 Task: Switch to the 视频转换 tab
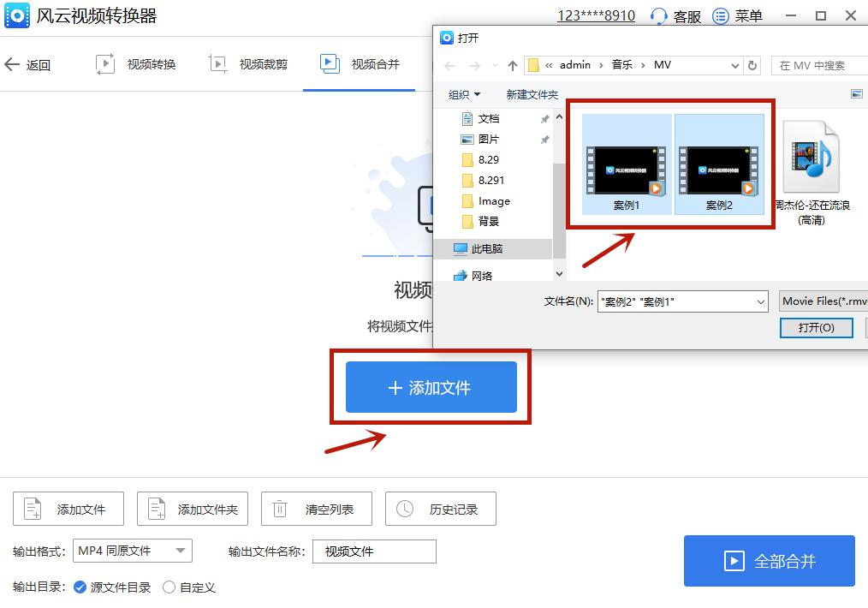click(x=137, y=63)
